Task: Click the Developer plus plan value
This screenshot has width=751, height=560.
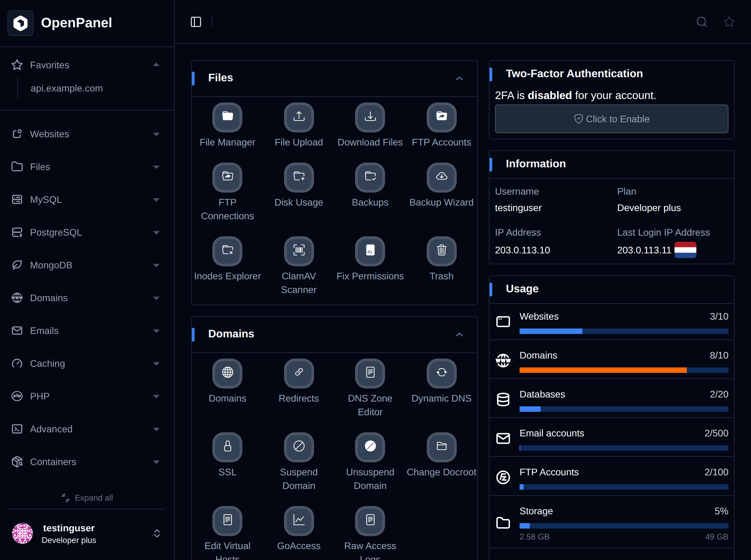Action: (x=649, y=208)
